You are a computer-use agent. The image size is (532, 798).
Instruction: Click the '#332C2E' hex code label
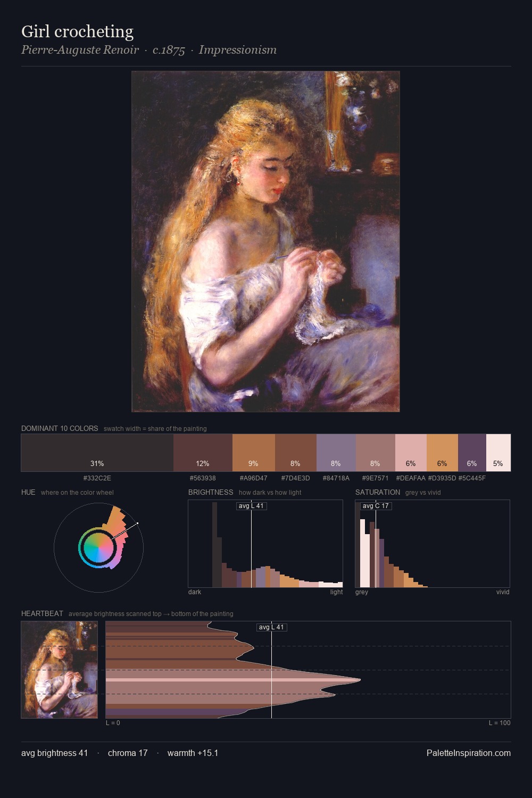pyautogui.click(x=97, y=478)
